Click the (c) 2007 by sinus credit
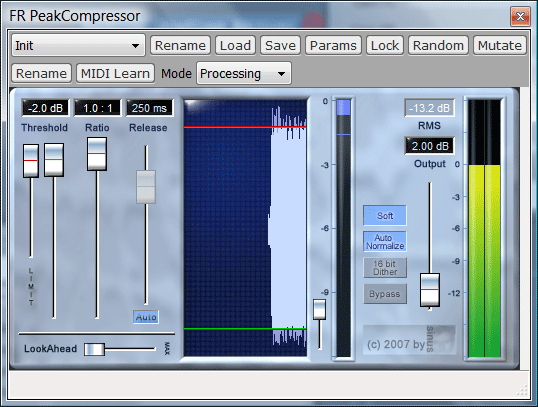The image size is (538, 407). (x=409, y=340)
